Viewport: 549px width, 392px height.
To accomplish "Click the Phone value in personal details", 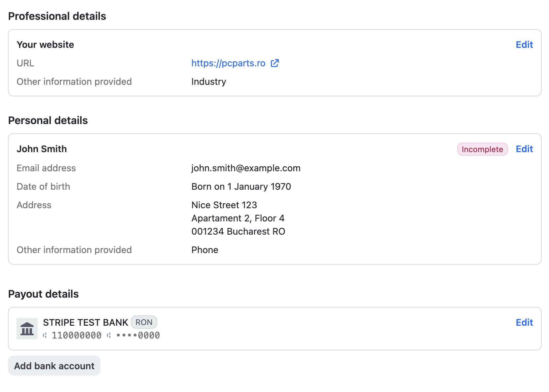I will pyautogui.click(x=205, y=250).
